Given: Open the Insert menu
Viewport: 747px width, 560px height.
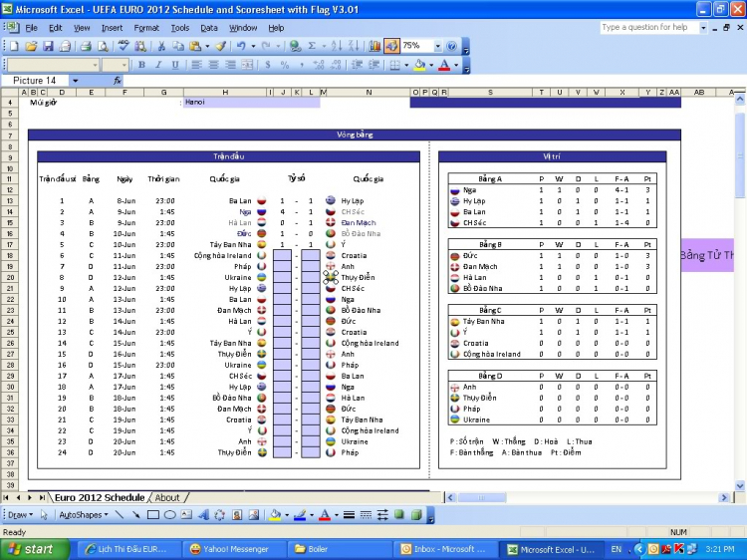Looking at the screenshot, I should coord(112,28).
